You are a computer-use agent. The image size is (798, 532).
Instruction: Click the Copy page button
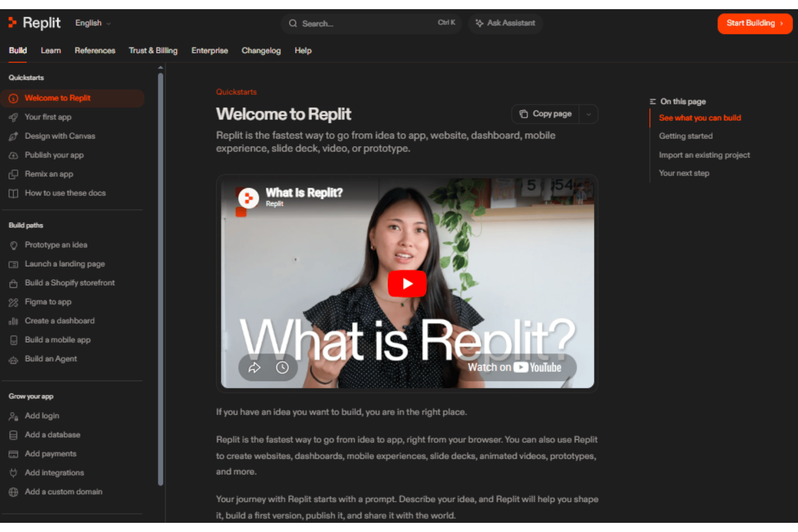pyautogui.click(x=546, y=114)
